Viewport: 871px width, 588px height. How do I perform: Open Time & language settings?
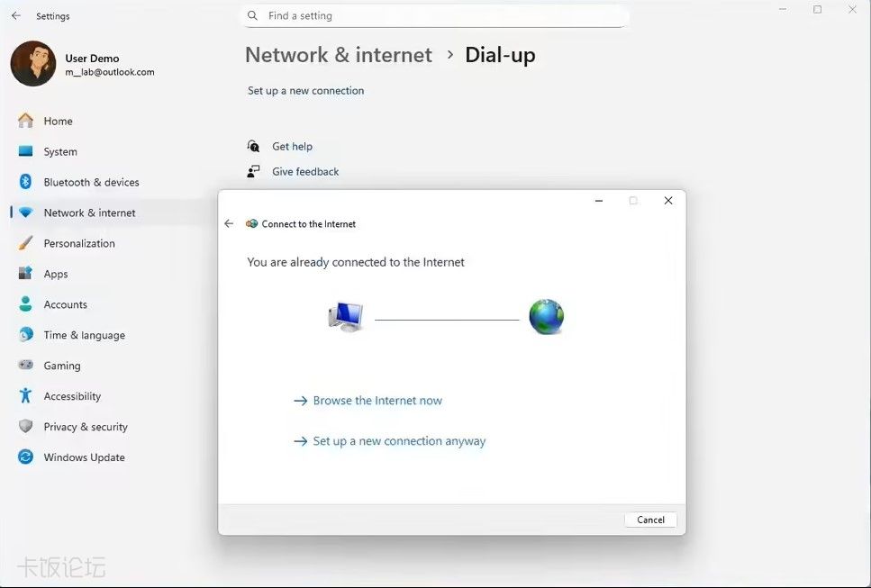tap(85, 335)
